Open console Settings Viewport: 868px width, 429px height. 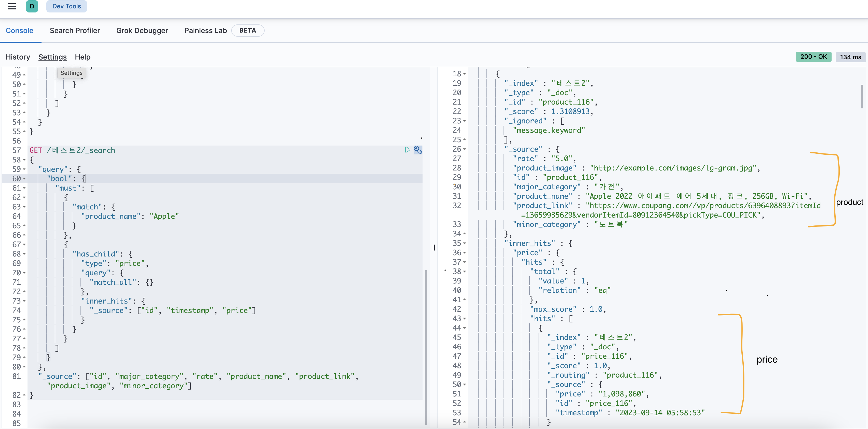click(52, 57)
